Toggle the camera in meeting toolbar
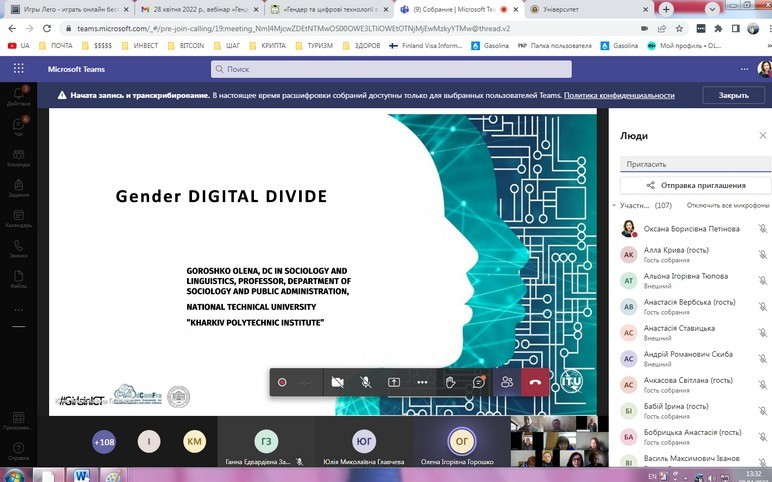This screenshot has width=772, height=482. point(338,382)
